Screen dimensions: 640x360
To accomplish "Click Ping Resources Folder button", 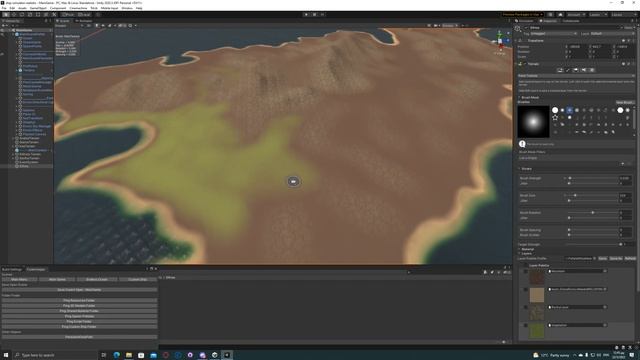I will (79, 300).
